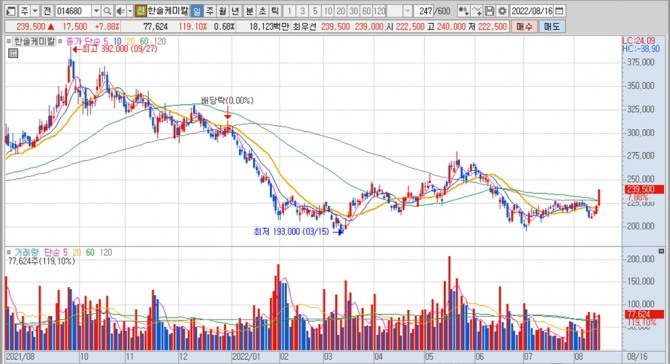Select the 120 interval tab

(379, 11)
